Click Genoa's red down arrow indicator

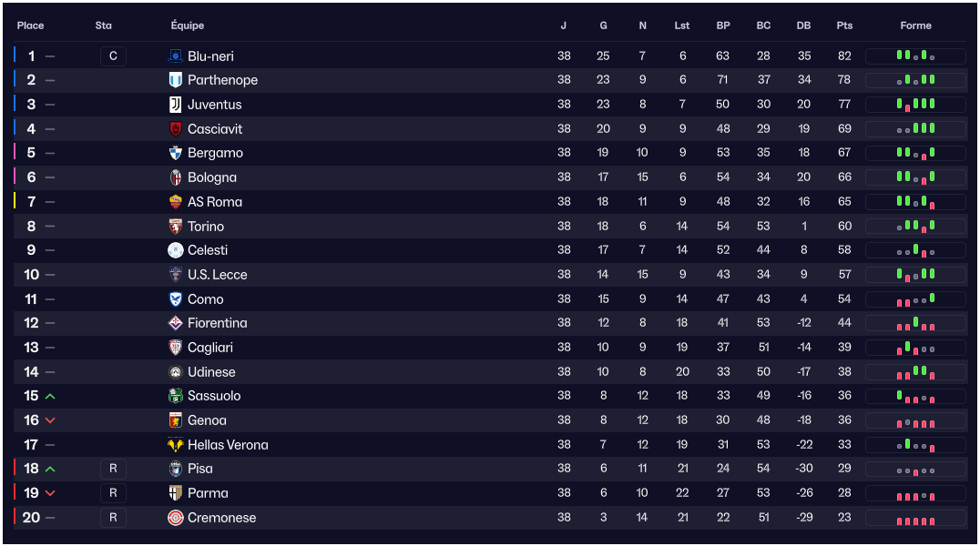pyautogui.click(x=50, y=420)
